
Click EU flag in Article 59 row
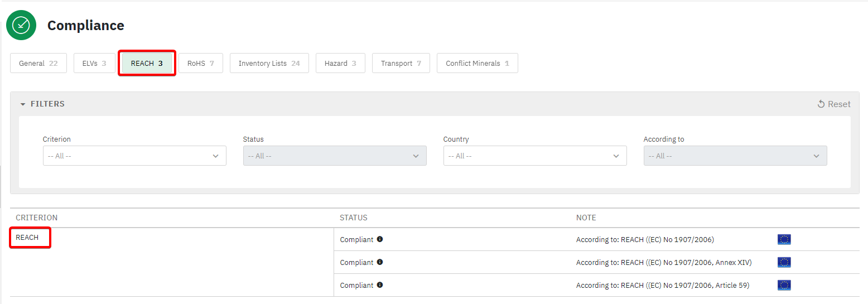(784, 285)
